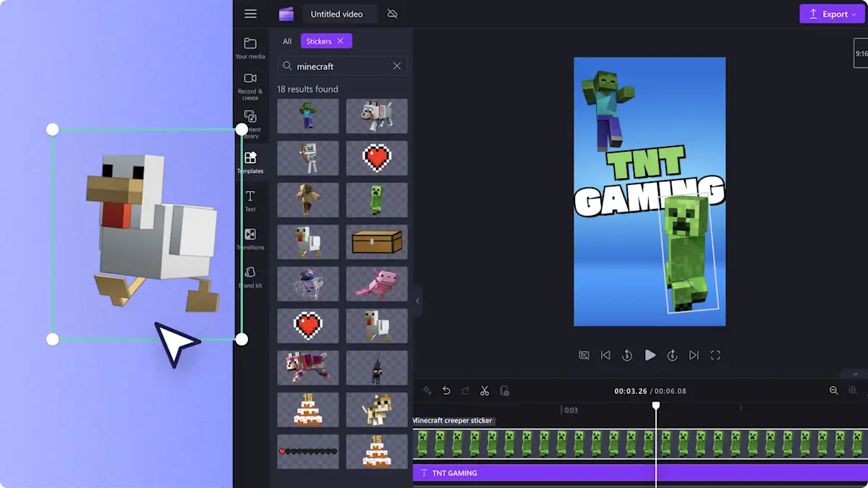Viewport: 868px width, 488px height.
Task: Toggle captions off in the preview controls
Action: click(584, 355)
